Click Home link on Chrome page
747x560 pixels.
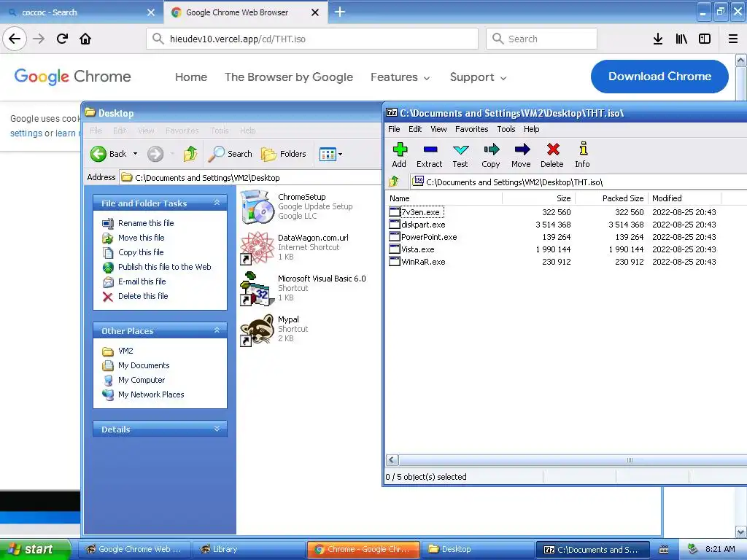(191, 77)
